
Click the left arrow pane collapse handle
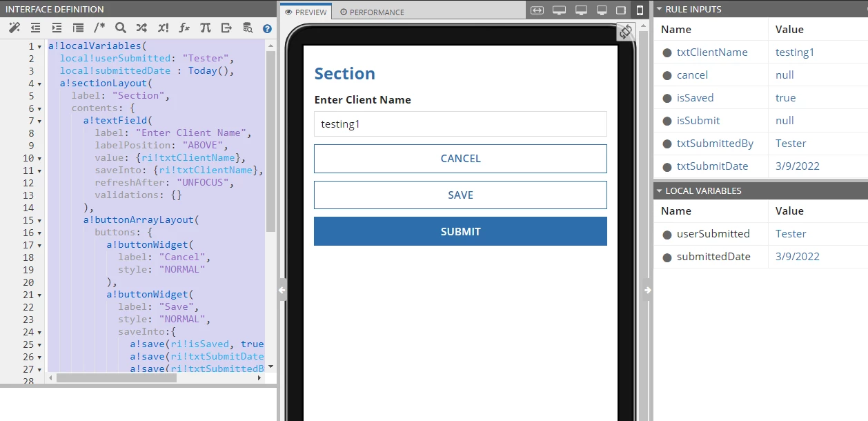[282, 291]
